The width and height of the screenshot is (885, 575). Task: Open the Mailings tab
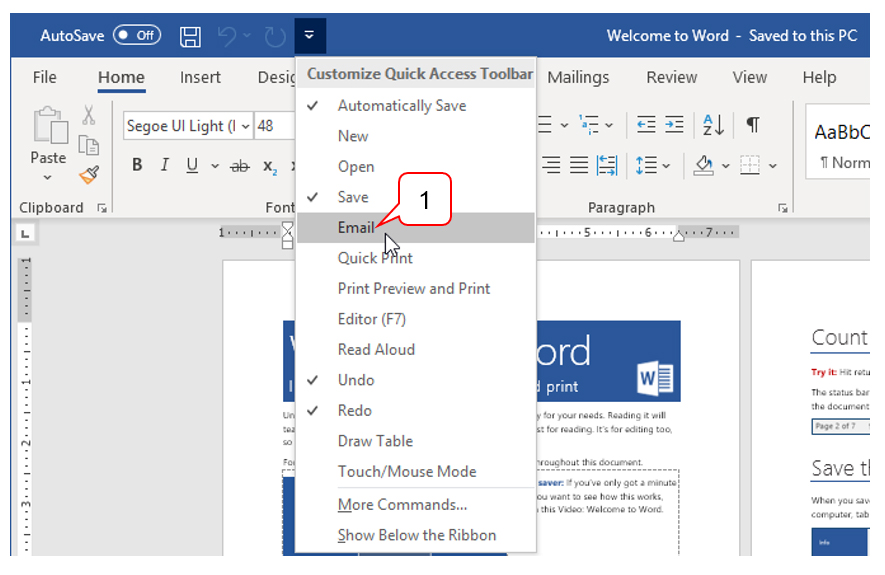pyautogui.click(x=578, y=77)
